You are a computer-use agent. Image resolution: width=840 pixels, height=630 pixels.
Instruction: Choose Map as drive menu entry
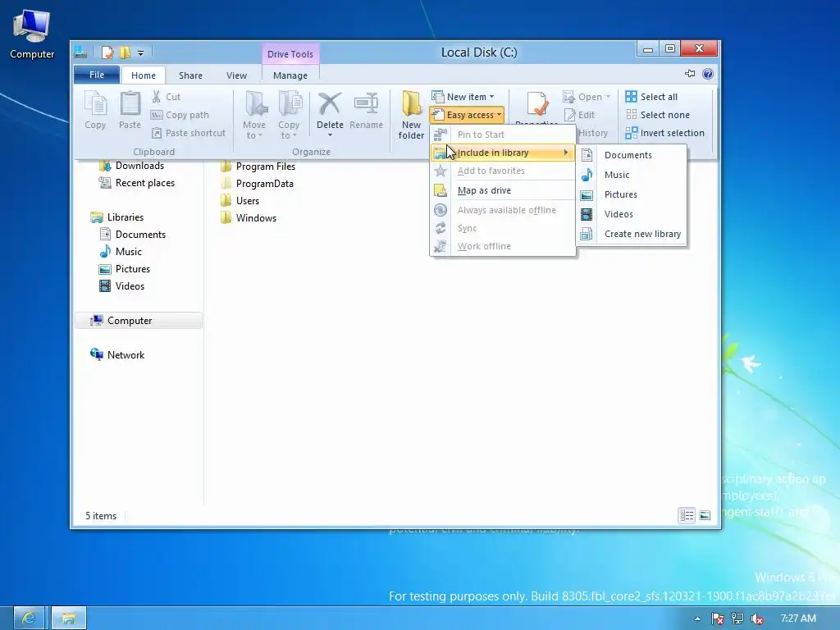(x=503, y=190)
